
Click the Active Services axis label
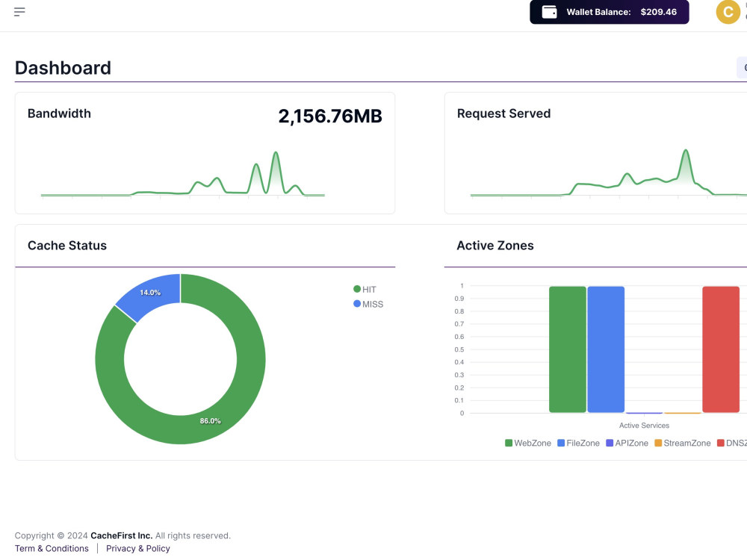click(644, 426)
